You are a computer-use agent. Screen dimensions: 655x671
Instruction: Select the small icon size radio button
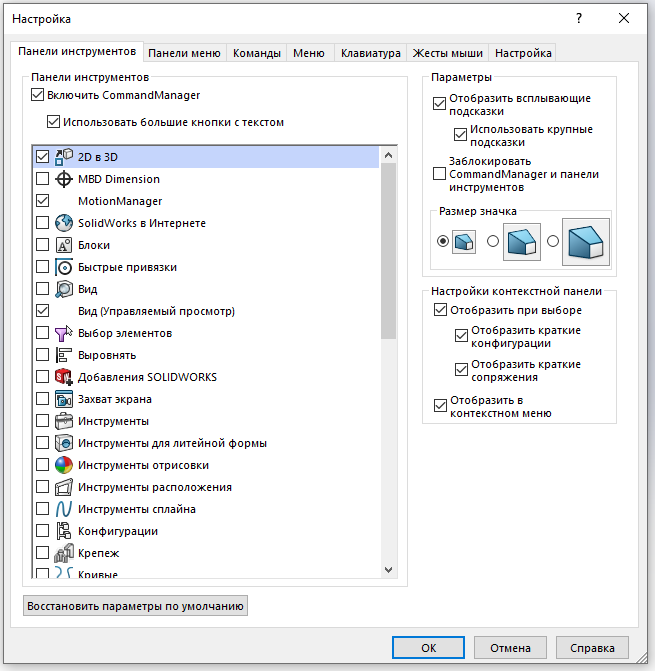point(443,241)
